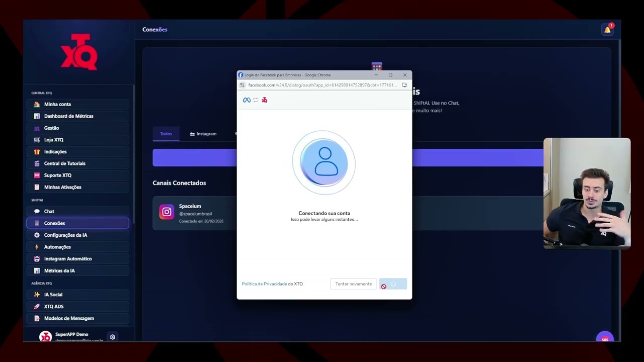Click the large XTQ logo in sidebar
644x362 pixels.
(79, 52)
